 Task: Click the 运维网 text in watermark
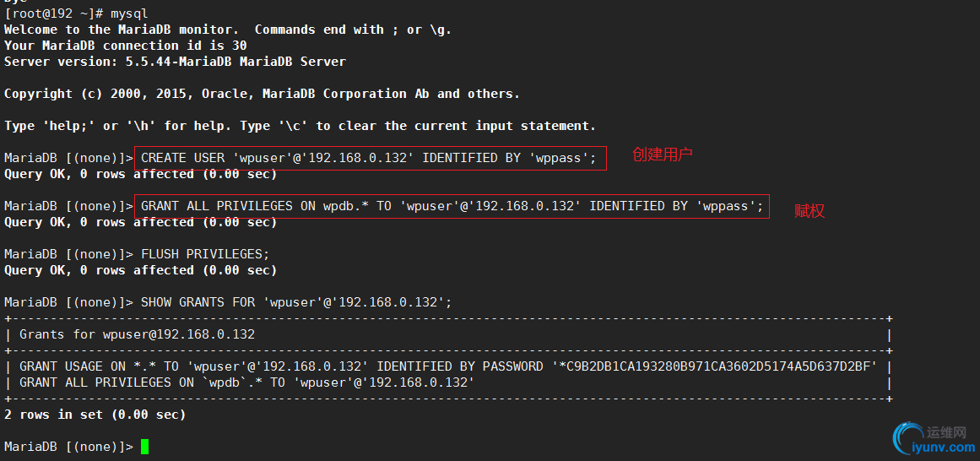(x=945, y=432)
